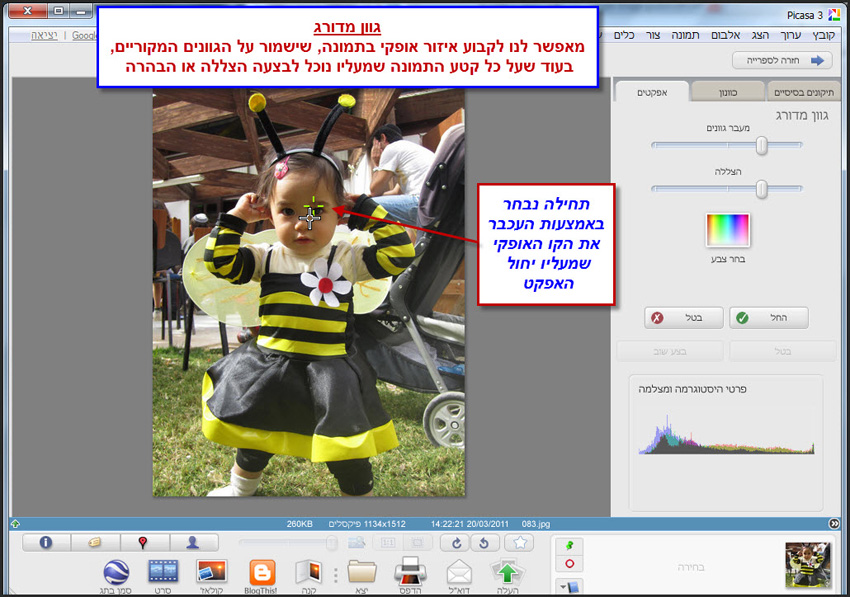
Task: Open the people panel person icon
Action: coord(193,542)
